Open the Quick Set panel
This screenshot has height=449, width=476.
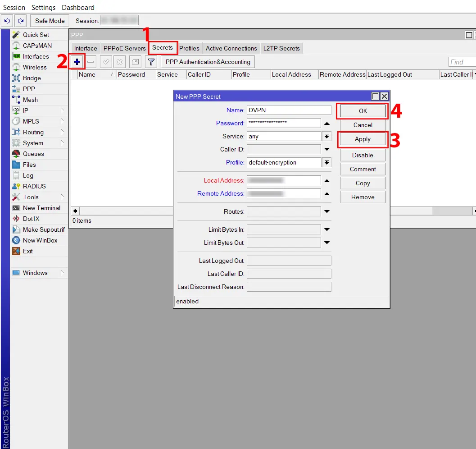36,35
